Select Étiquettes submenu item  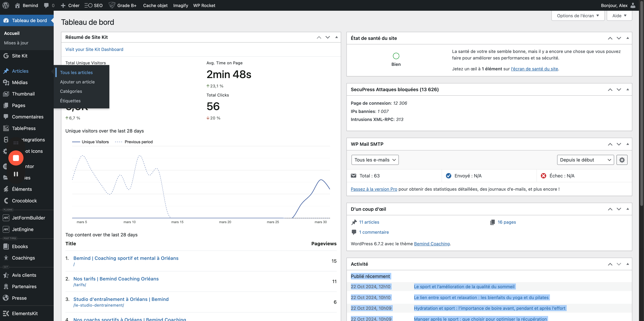click(70, 101)
